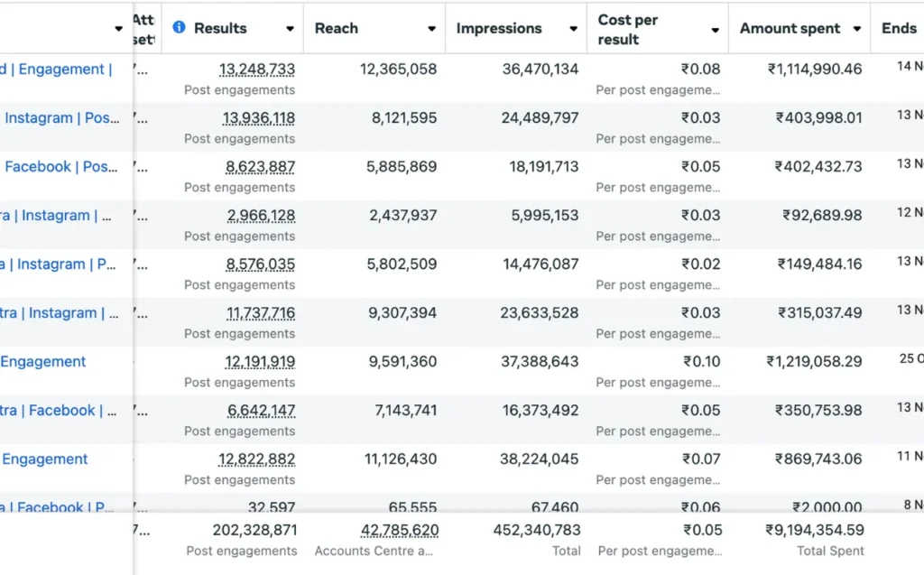
Task: Open the 'Facebook | Pos...' campaign link
Action: [x=61, y=167]
